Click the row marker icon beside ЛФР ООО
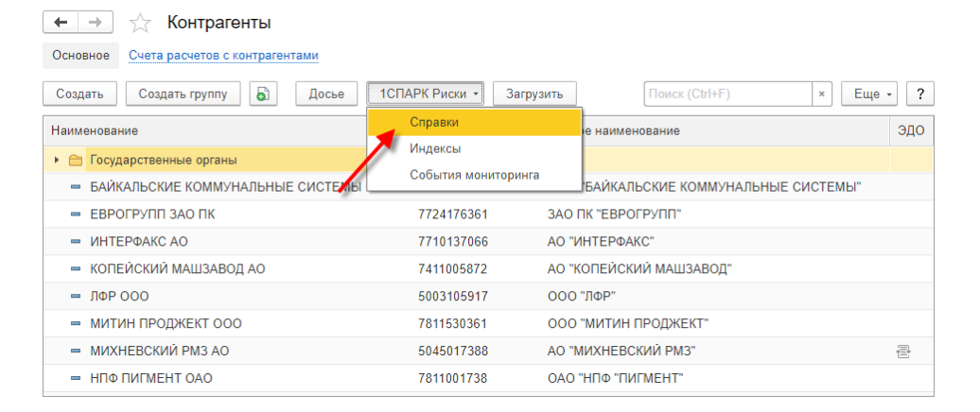This screenshot has width=980, height=412. pyautogui.click(x=76, y=297)
